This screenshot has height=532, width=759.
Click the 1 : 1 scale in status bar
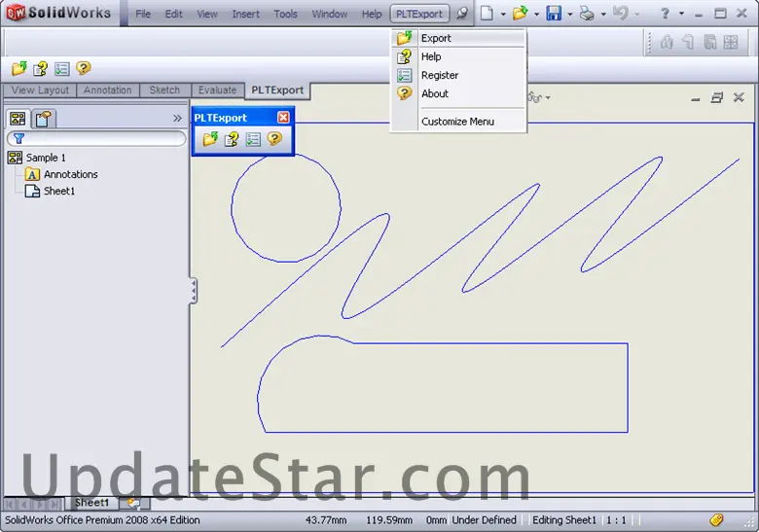[x=616, y=520]
